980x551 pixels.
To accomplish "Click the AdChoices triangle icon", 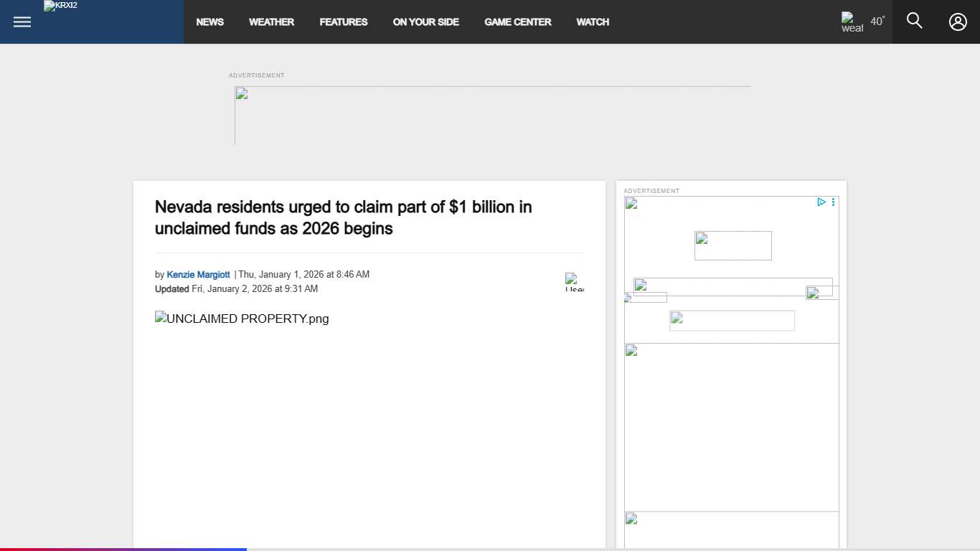I will (821, 202).
